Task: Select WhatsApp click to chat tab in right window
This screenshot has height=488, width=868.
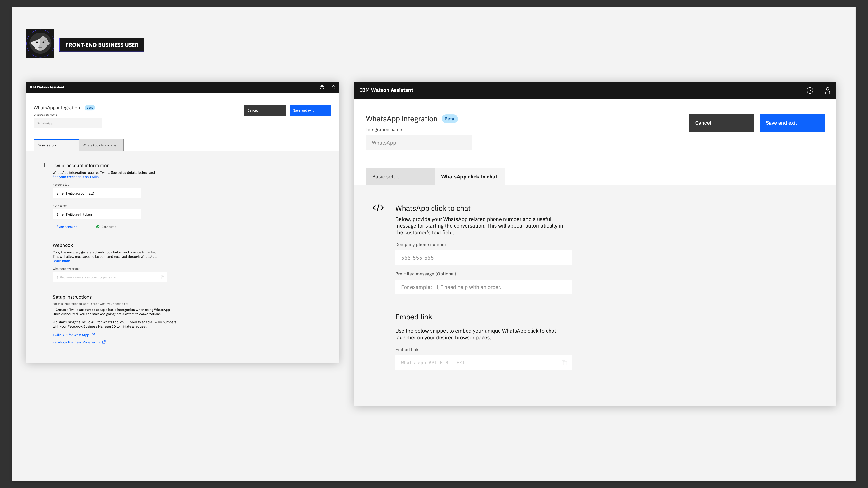Action: 470,176
